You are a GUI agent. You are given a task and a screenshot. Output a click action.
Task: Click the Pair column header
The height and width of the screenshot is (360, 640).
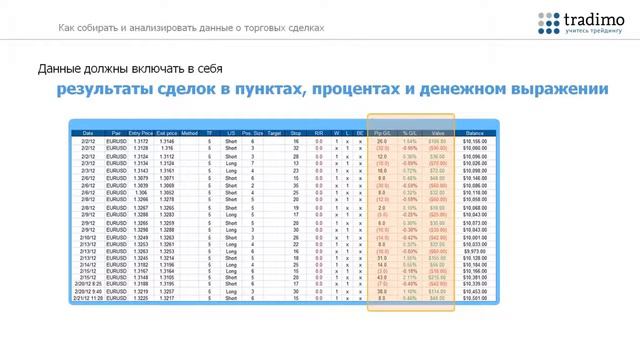coord(116,133)
